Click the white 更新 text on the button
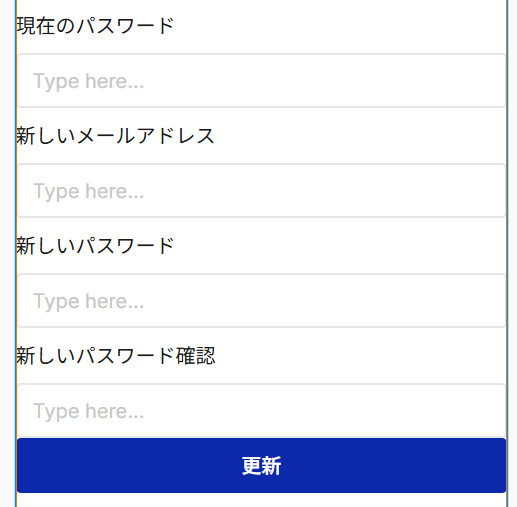The width and height of the screenshot is (517, 507). (x=261, y=466)
